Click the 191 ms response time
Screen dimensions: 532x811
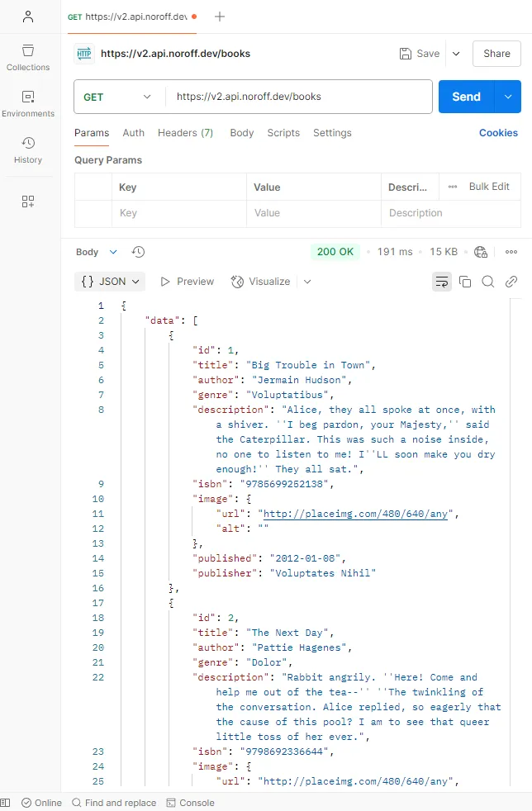point(395,252)
